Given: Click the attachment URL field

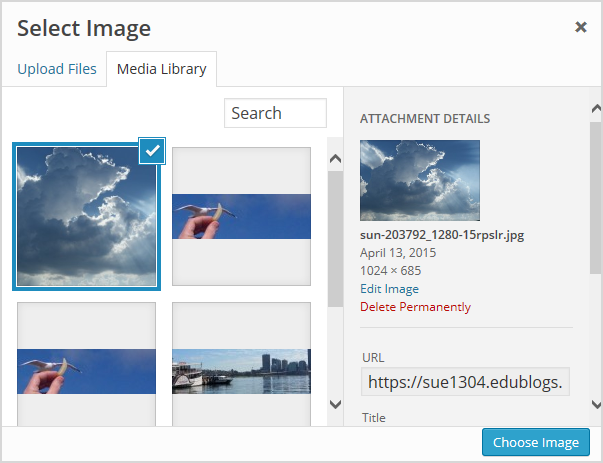Looking at the screenshot, I should pos(465,382).
